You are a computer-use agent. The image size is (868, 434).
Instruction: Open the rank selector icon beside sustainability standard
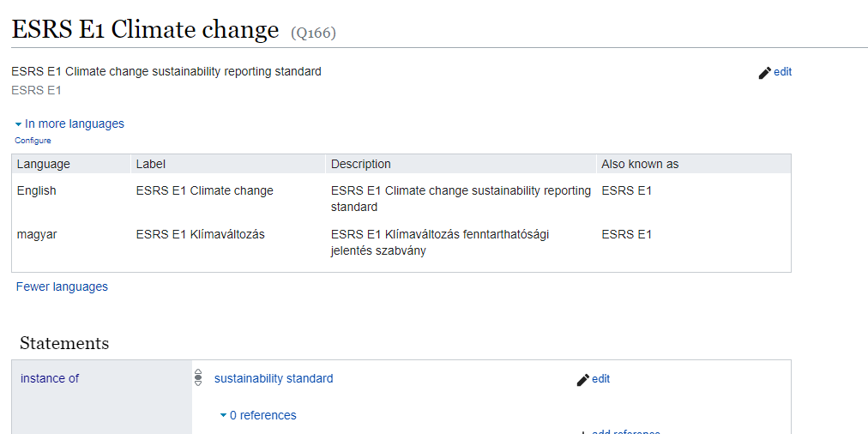[198, 377]
